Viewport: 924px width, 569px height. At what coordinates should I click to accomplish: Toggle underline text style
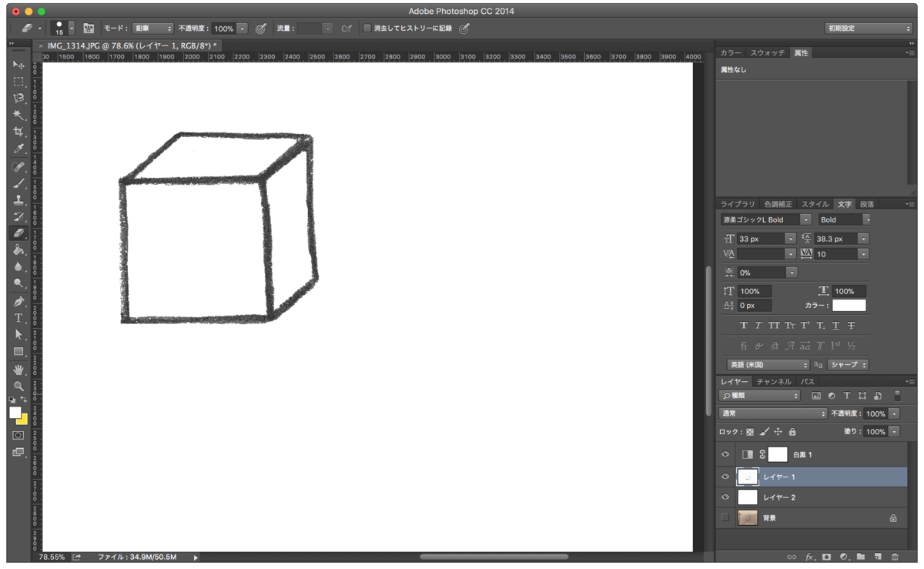click(836, 326)
